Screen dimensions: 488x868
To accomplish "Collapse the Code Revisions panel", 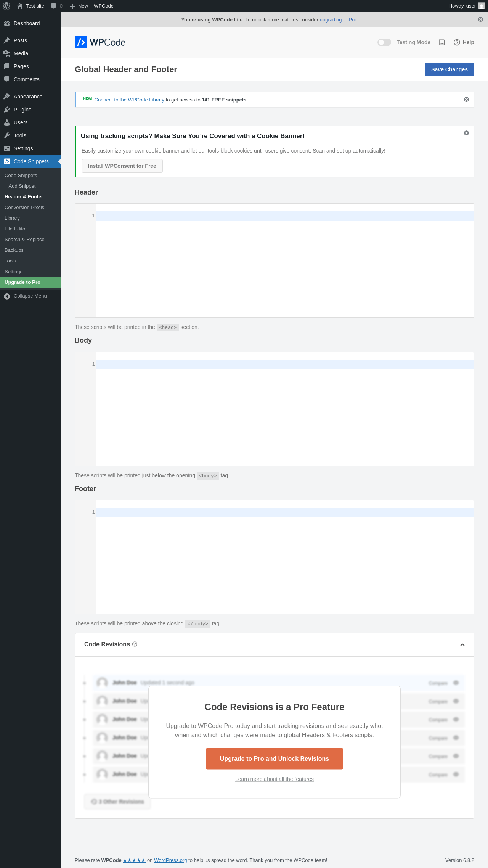I will pos(462,645).
